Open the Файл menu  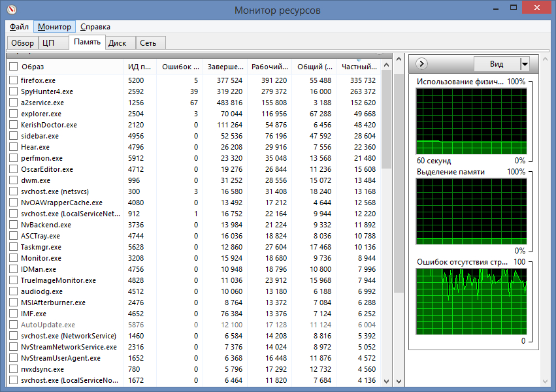pos(19,27)
